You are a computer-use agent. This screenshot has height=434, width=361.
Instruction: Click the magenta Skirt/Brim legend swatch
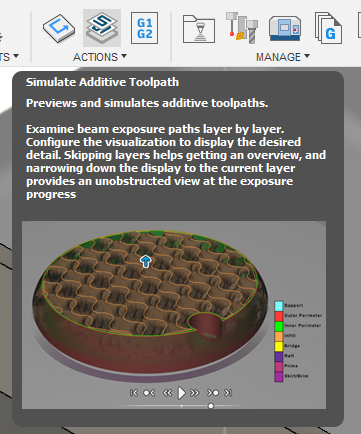pos(279,377)
